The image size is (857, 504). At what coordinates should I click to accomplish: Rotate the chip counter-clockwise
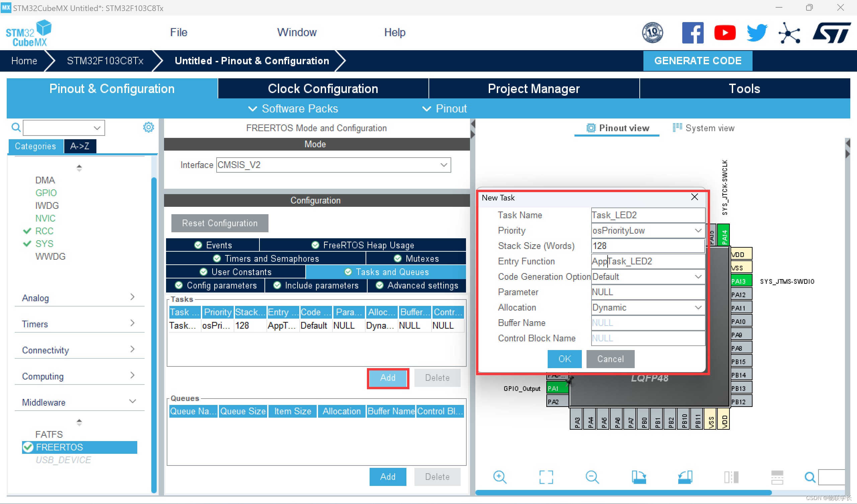point(685,477)
